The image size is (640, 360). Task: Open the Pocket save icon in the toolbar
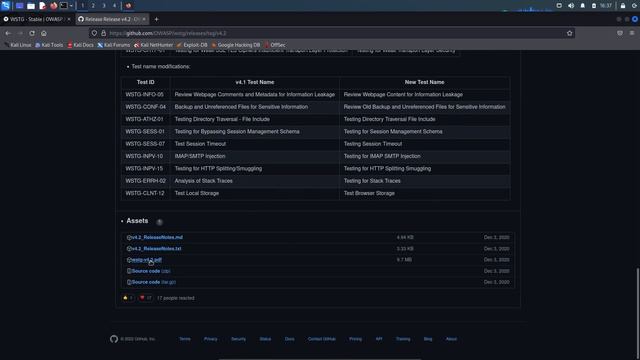(x=620, y=33)
